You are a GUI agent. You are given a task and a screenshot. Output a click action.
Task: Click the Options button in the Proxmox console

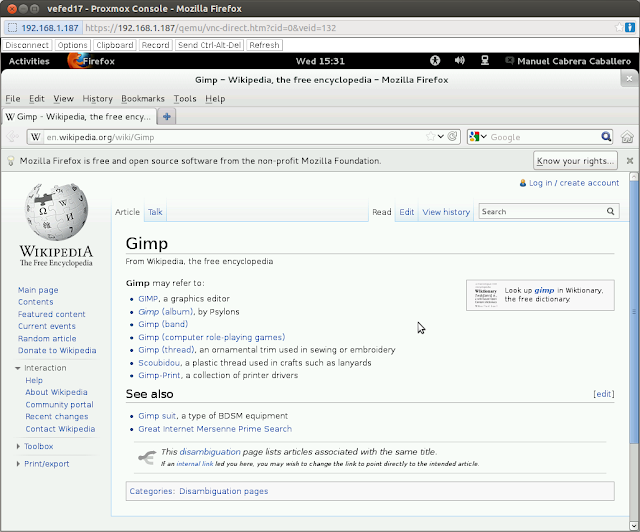(72, 45)
